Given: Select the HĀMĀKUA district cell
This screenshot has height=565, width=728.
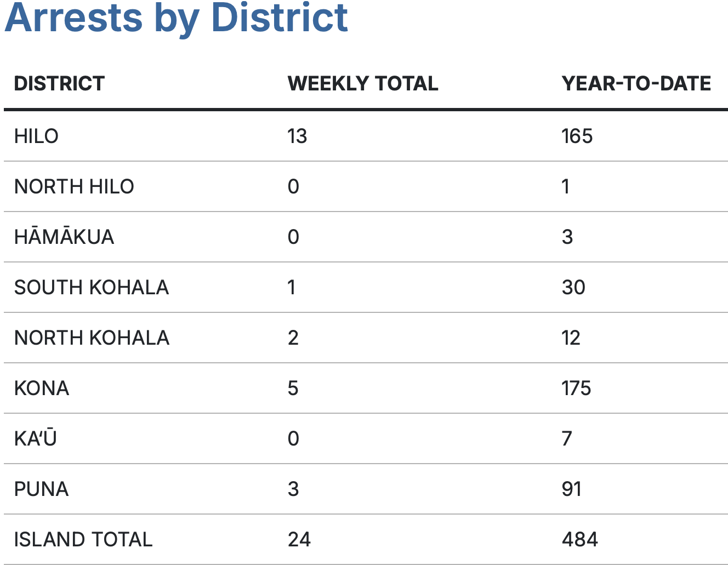Looking at the screenshot, I should point(64,236).
